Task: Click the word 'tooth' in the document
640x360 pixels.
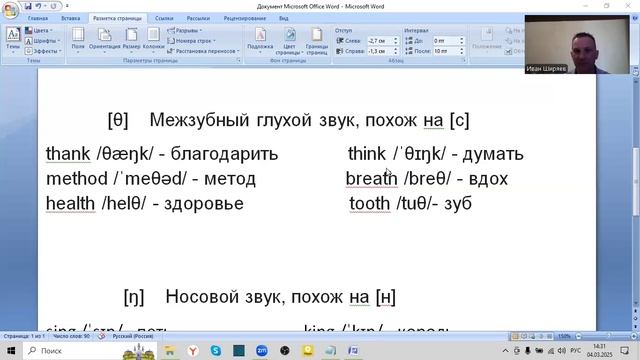Action: pyautogui.click(x=370, y=203)
